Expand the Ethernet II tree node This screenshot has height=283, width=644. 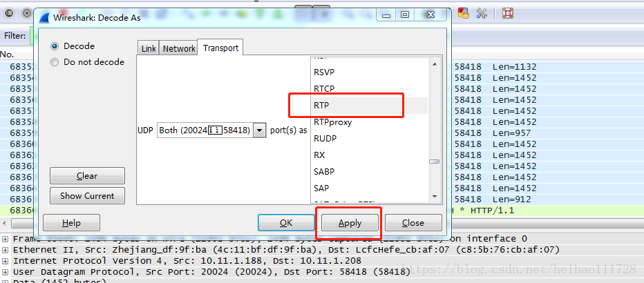(x=6, y=250)
